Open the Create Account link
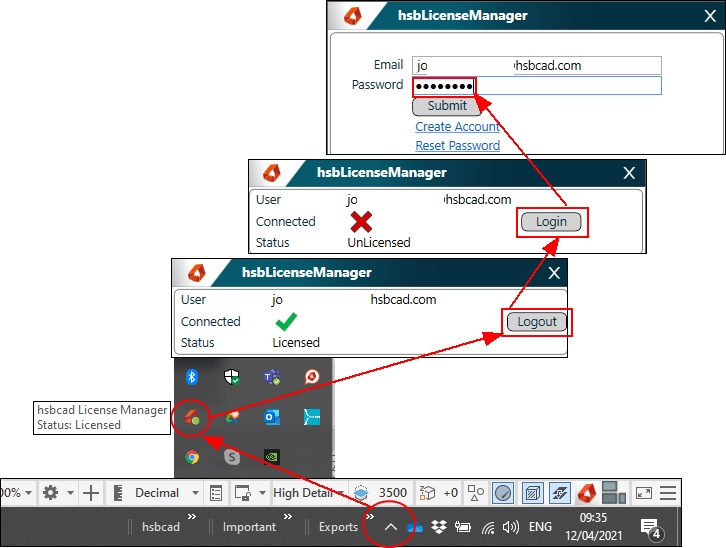Viewport: 726px width, 548px height. tap(457, 127)
